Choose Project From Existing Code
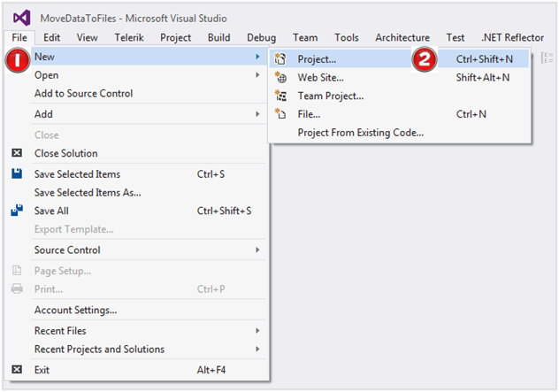The width and height of the screenshot is (559, 392). coord(361,133)
